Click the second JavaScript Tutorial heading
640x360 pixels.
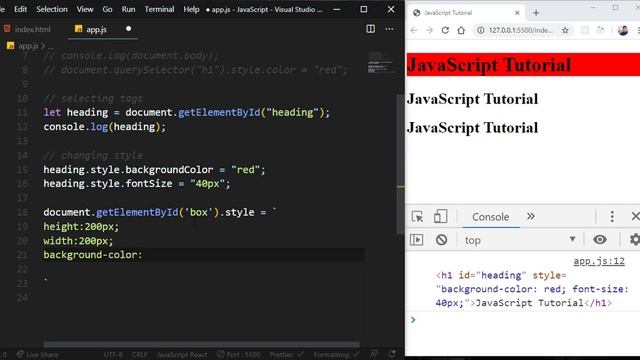click(473, 99)
